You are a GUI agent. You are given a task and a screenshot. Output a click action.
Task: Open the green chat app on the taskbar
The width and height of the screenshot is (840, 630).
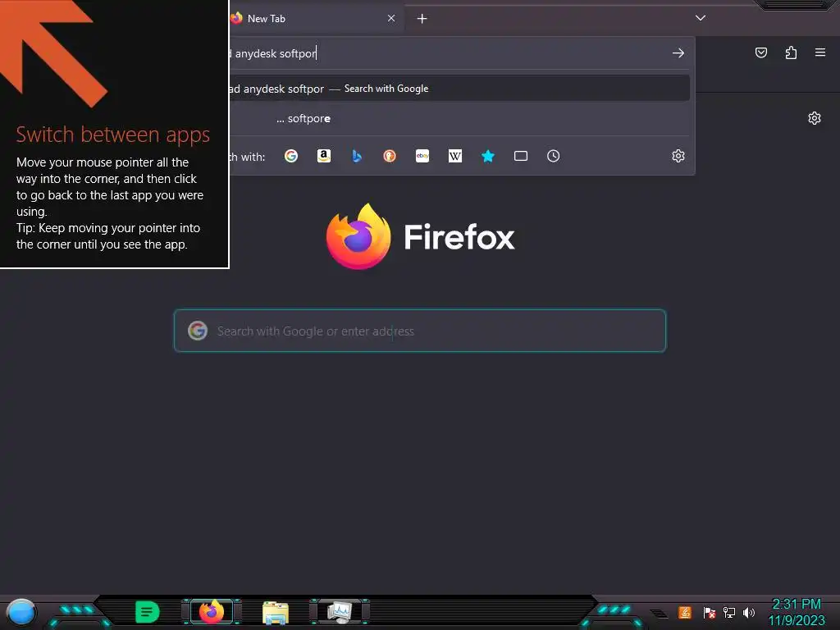coord(147,612)
